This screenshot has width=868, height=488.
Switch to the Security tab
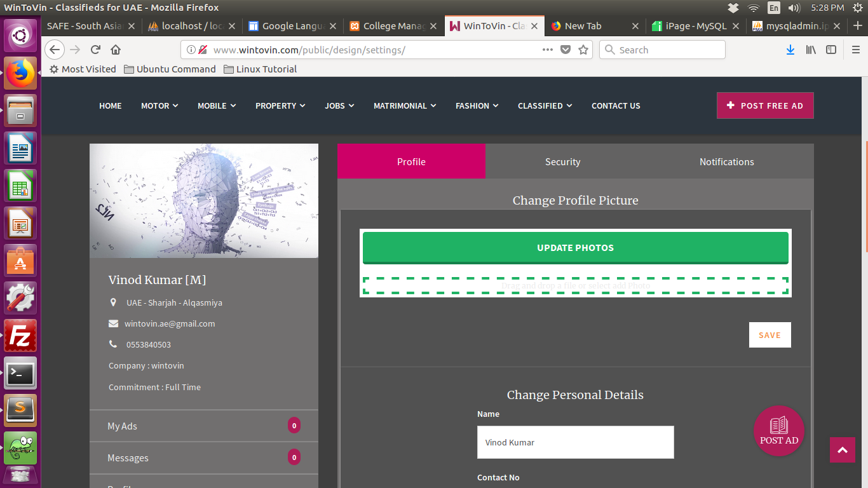[562, 161]
